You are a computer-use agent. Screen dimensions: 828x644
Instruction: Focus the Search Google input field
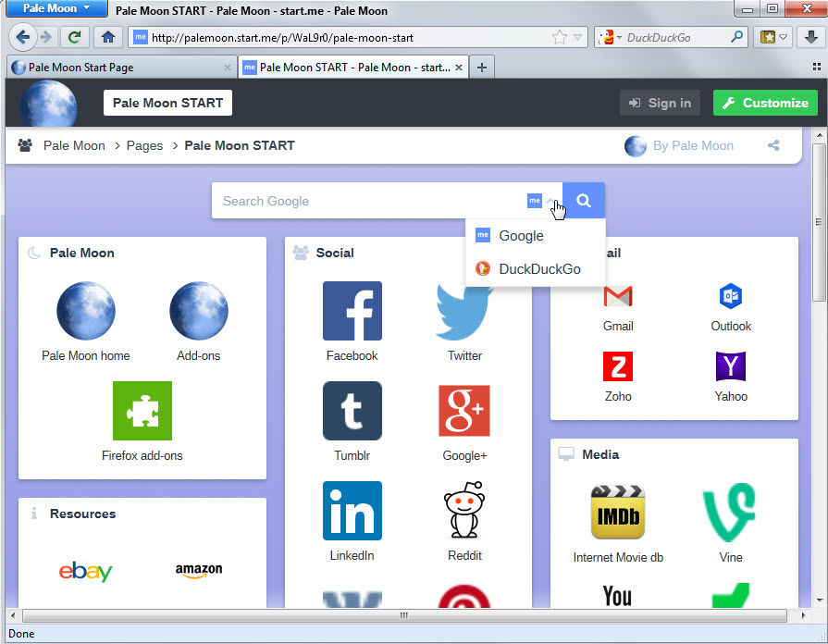point(370,201)
